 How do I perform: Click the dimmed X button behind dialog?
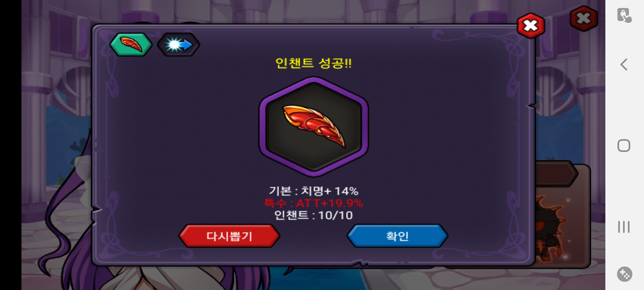[x=584, y=19]
